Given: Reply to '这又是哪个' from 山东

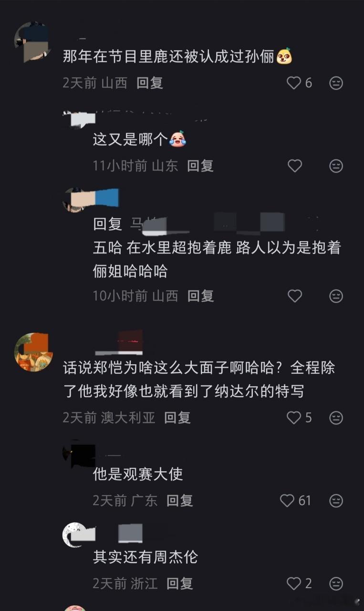Looking at the screenshot, I should click(200, 166).
